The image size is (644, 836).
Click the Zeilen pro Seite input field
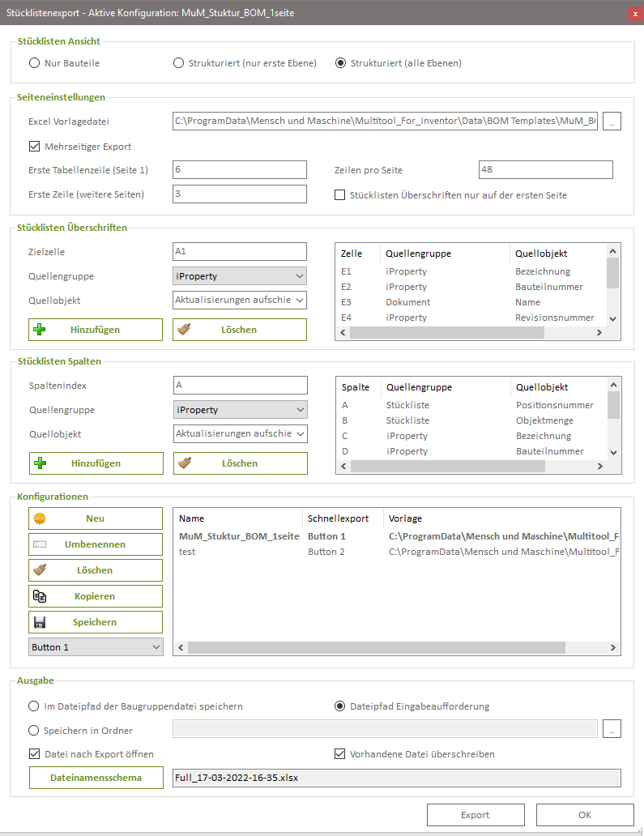pyautogui.click(x=545, y=170)
